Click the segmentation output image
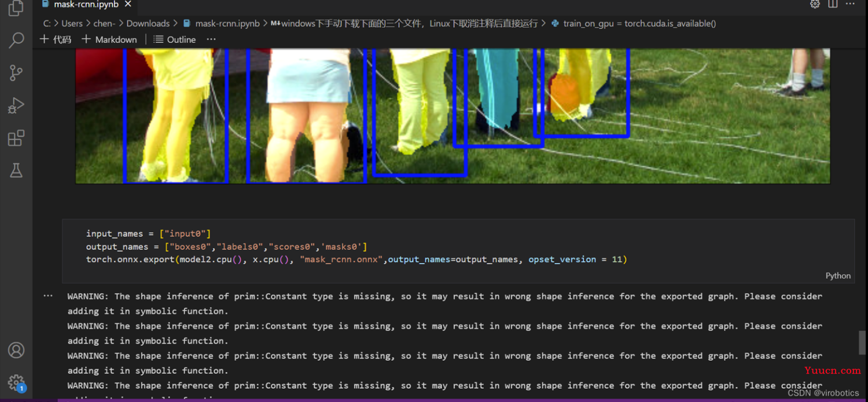 pos(453,116)
